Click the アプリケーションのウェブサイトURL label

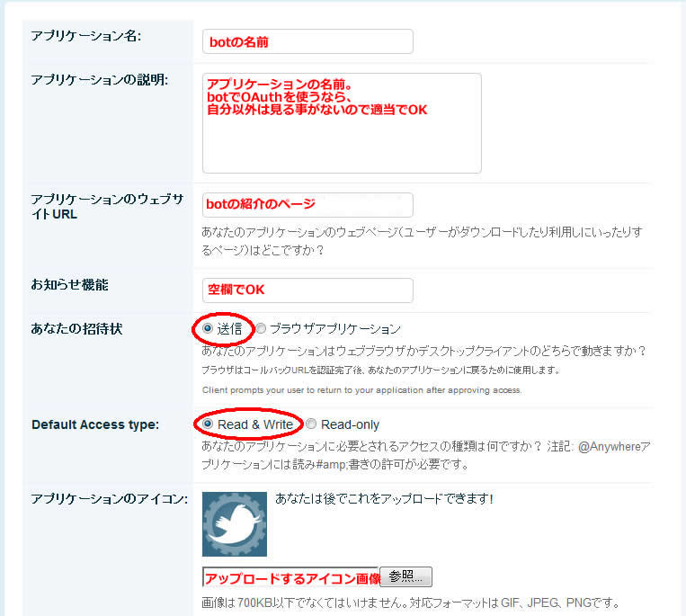[107, 207]
